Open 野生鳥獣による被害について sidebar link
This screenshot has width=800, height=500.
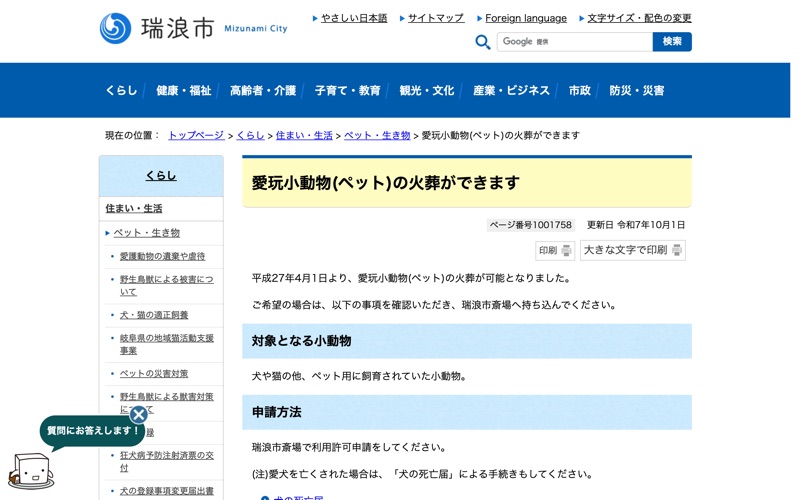coord(166,285)
